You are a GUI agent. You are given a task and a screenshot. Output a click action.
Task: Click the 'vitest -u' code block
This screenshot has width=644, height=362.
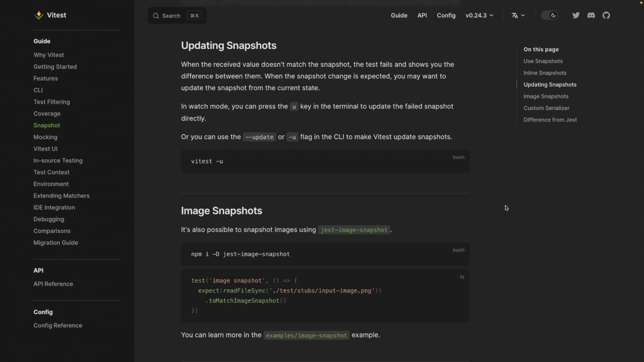(x=325, y=161)
